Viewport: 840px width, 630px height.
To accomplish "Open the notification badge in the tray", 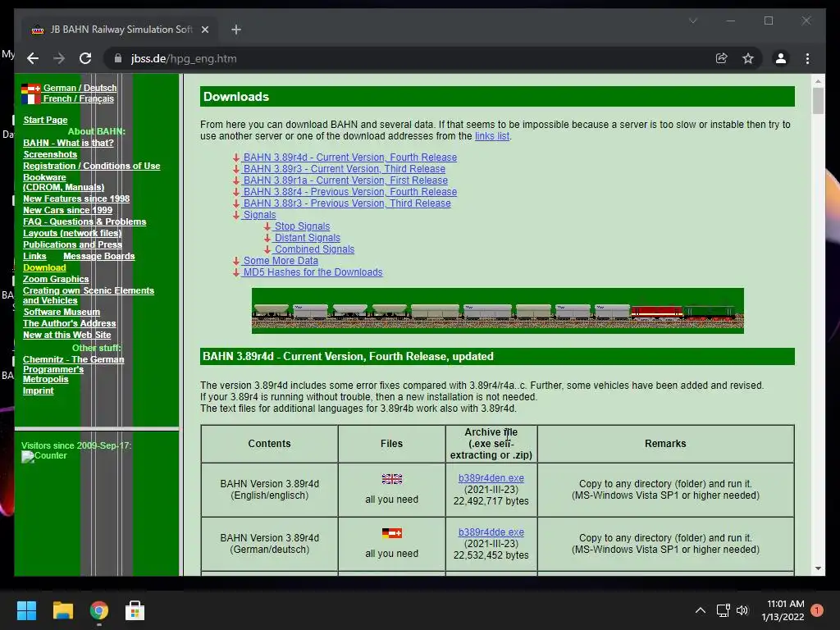I will point(817,610).
